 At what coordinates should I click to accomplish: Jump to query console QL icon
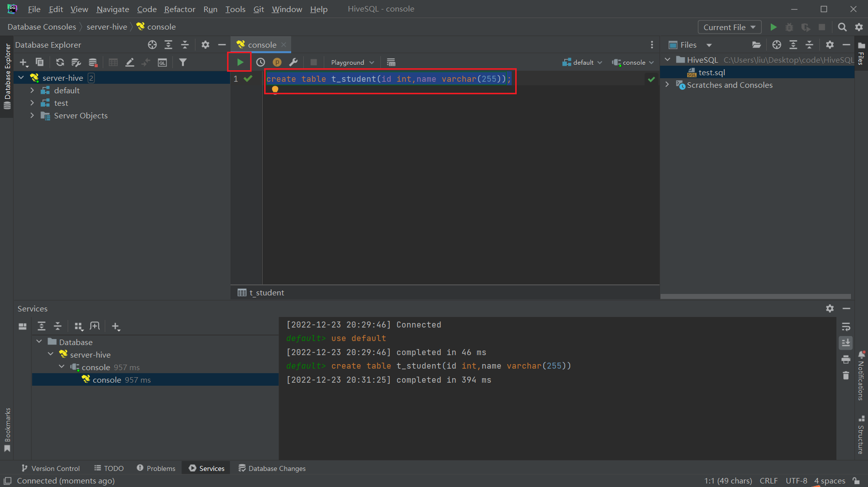coord(162,62)
